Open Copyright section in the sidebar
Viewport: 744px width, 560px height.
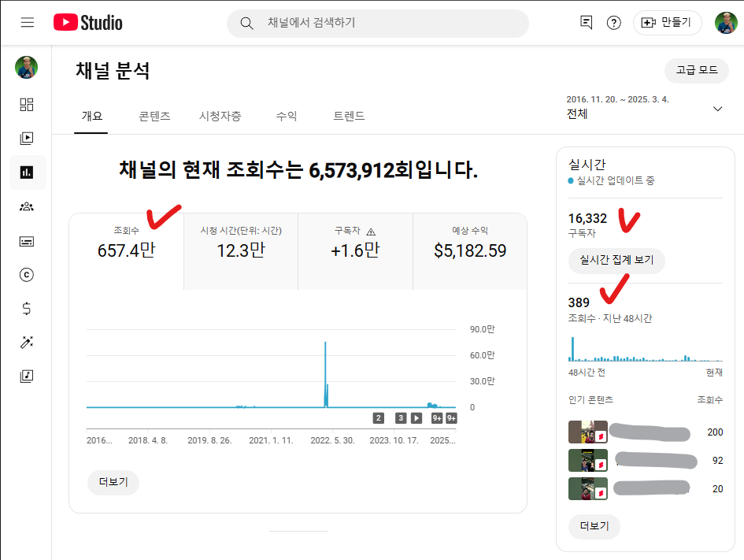pyautogui.click(x=27, y=275)
